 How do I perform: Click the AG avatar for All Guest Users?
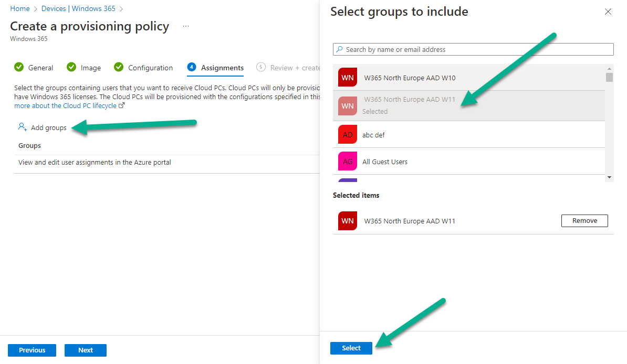pyautogui.click(x=348, y=162)
